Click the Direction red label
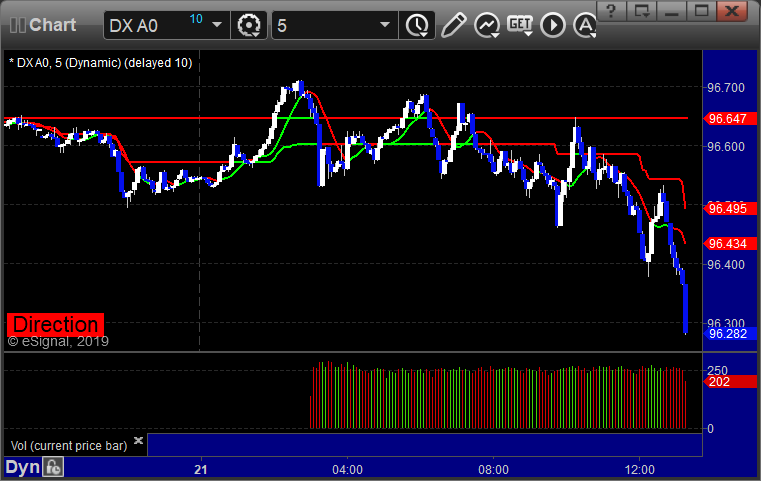Image resolution: width=761 pixels, height=481 pixels. pos(55,324)
